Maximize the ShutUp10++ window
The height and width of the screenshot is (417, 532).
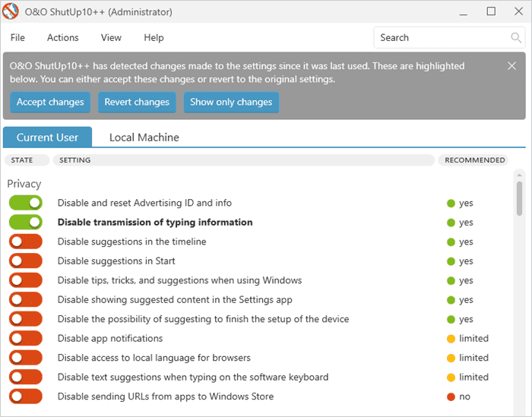click(491, 11)
